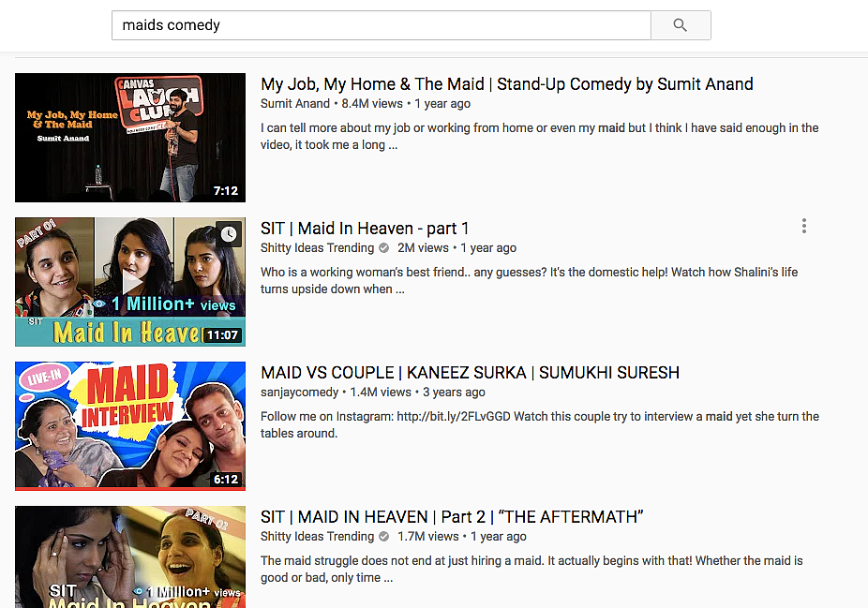Click description starting 'Follow me on Instagram'

click(540, 425)
